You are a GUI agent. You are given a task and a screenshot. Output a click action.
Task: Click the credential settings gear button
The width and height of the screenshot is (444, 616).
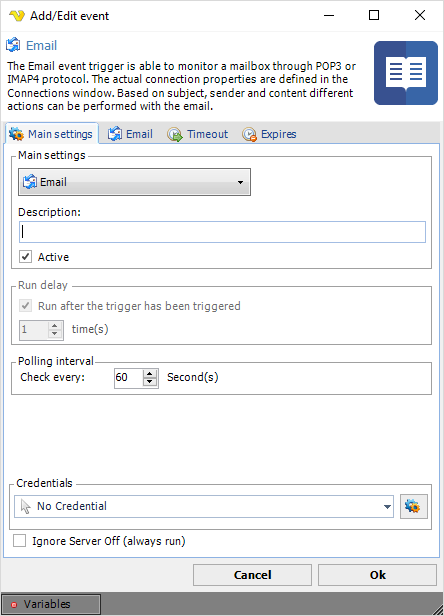point(414,506)
